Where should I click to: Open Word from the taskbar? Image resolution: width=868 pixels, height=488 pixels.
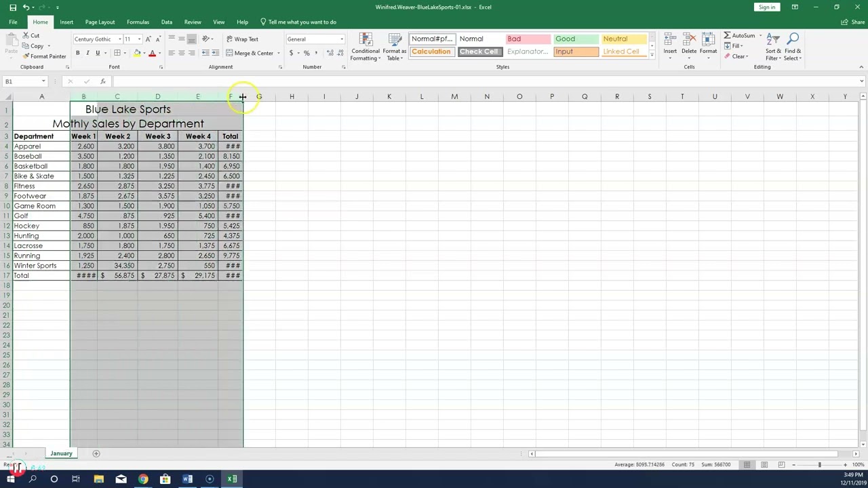coord(187,479)
